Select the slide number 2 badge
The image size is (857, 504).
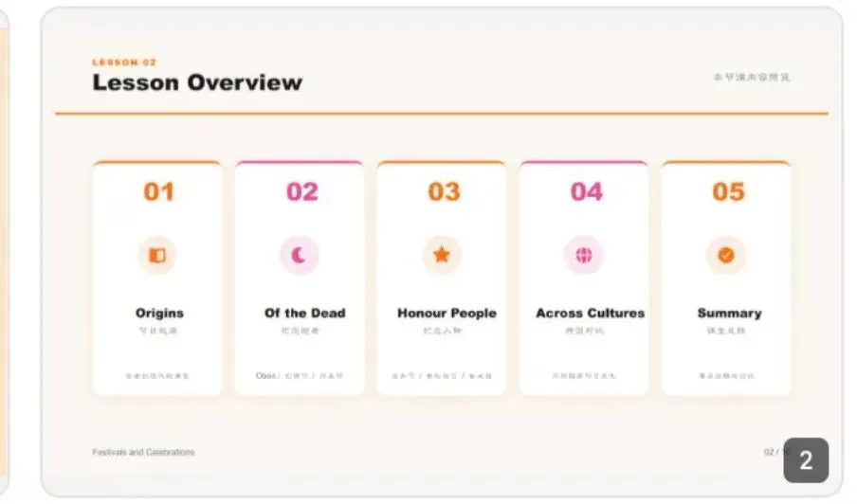[806, 460]
